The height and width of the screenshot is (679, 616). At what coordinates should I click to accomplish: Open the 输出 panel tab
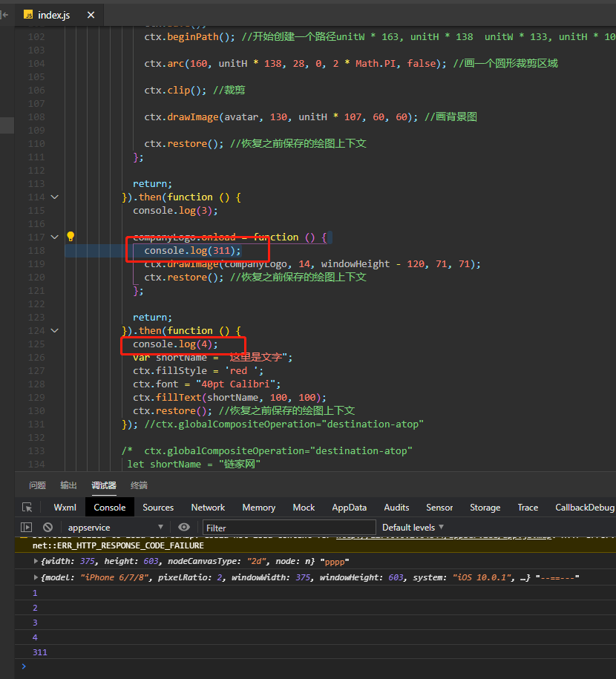click(68, 485)
